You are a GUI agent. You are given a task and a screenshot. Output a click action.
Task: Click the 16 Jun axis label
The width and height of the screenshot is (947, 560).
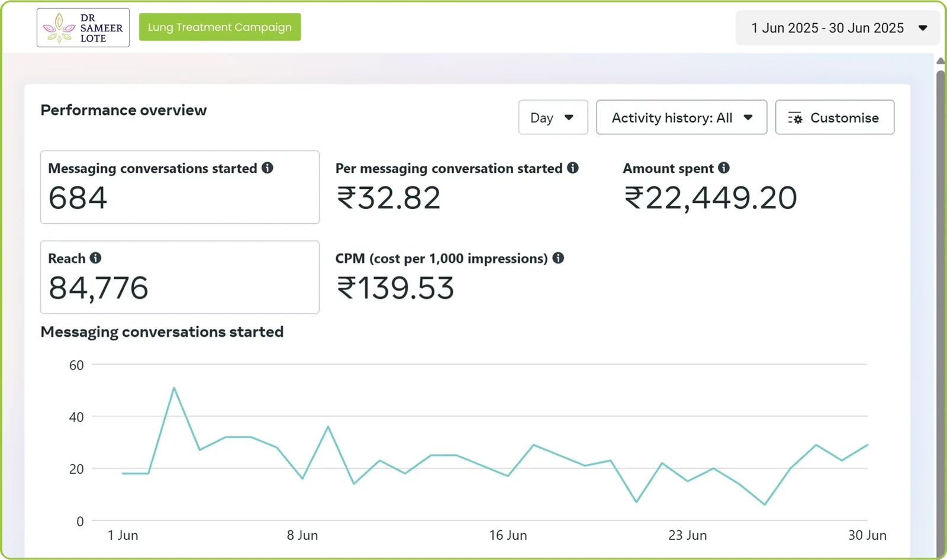click(x=508, y=535)
